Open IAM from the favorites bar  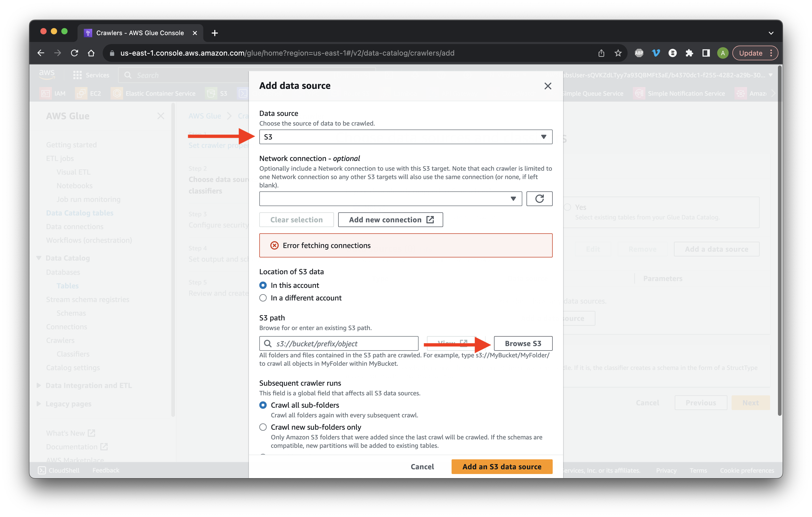coord(53,94)
